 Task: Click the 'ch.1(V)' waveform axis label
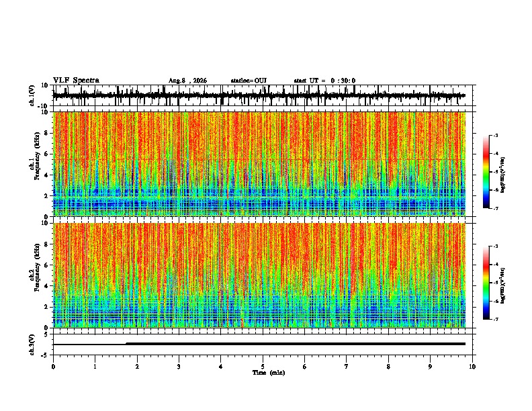click(x=32, y=95)
